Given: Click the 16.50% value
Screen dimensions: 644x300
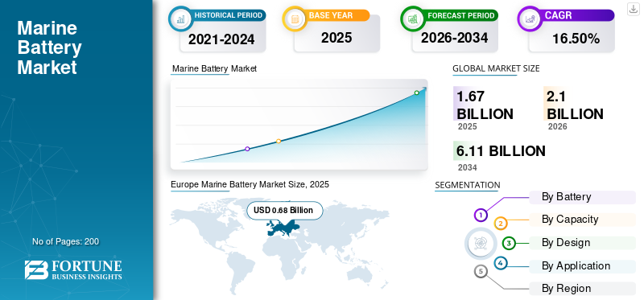Looking at the screenshot, I should coord(576,39).
